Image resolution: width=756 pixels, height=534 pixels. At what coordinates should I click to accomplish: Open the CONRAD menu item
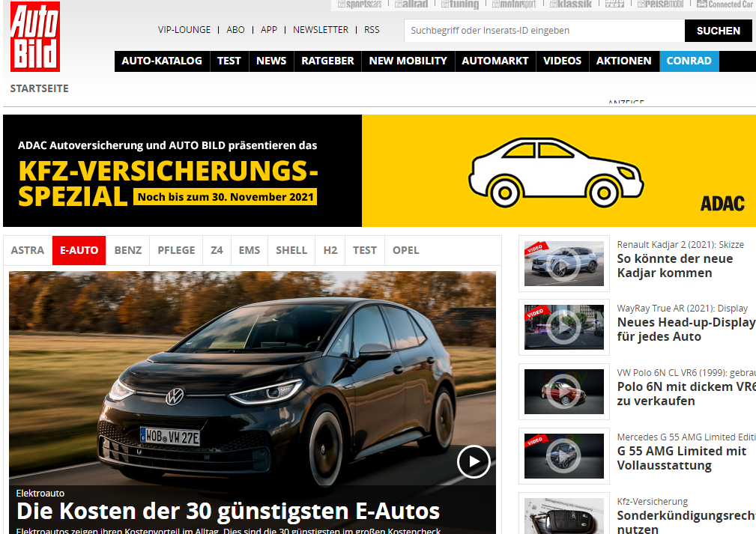pyautogui.click(x=689, y=61)
